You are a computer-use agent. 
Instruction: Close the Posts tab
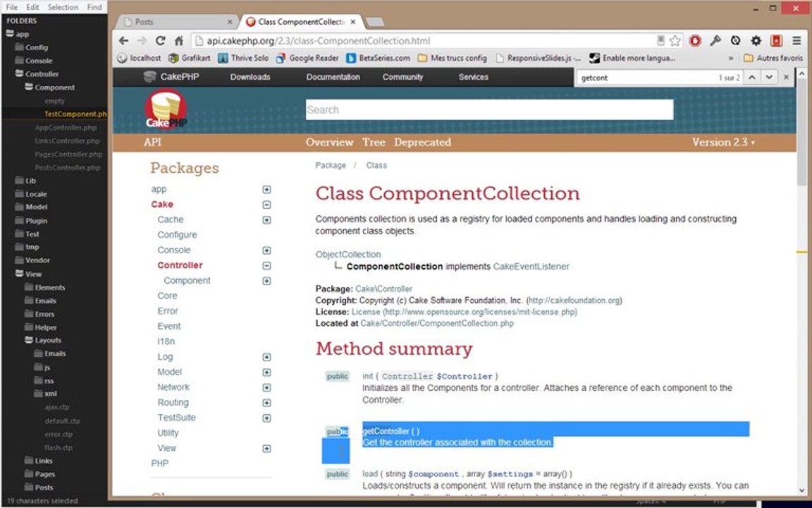[x=230, y=22]
